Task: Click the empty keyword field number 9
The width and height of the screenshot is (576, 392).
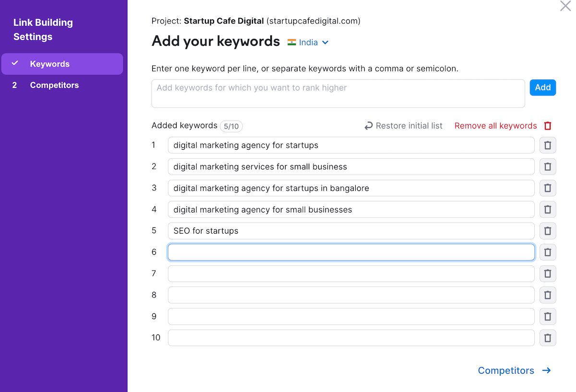Action: (351, 316)
